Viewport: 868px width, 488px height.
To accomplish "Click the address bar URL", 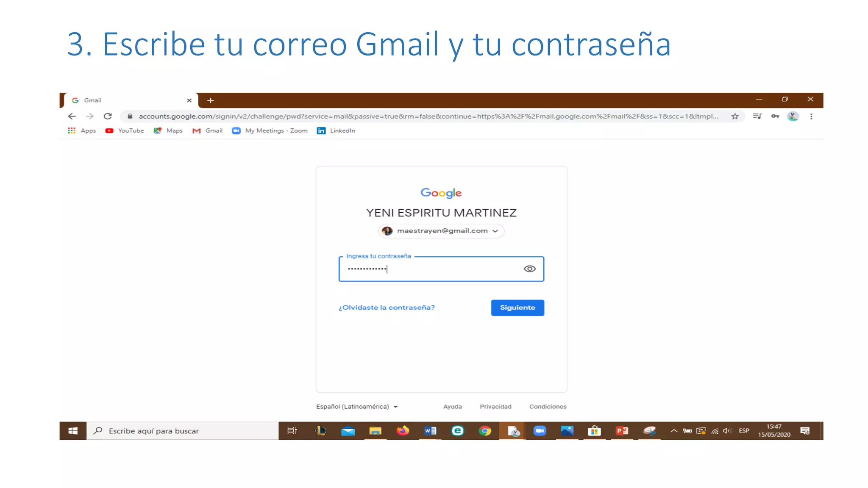I will click(428, 116).
